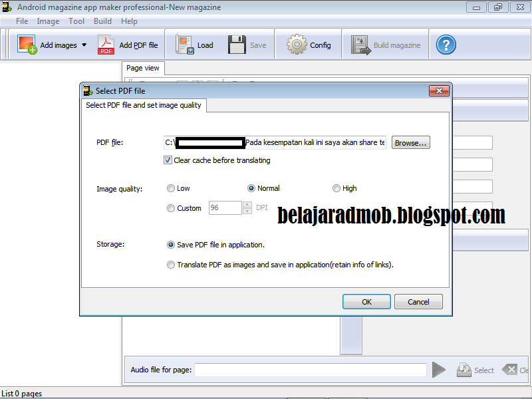Open the blue Help question mark icon
Viewport: 532px width, 399px height.
[x=446, y=45]
